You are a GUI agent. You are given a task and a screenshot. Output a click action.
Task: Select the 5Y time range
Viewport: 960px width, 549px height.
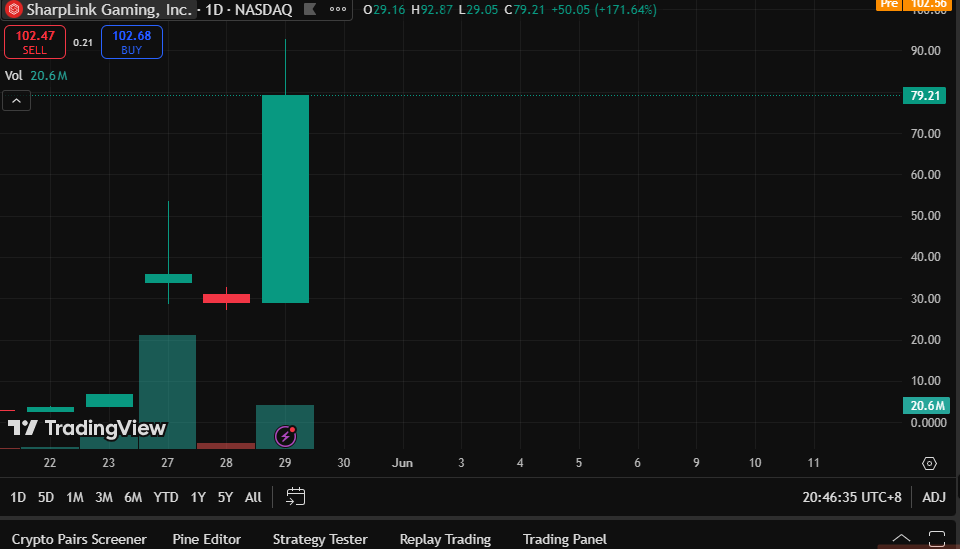tap(225, 497)
